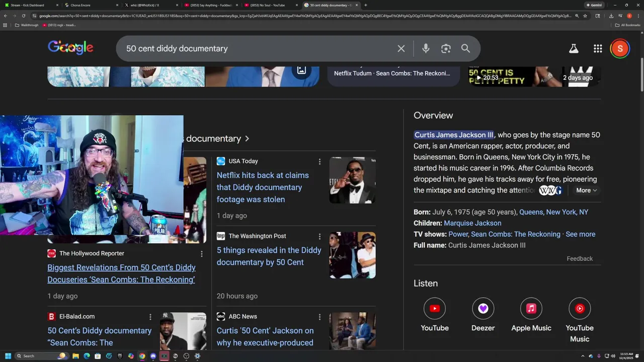The image size is (644, 362).
Task: Open the Diddy tuxedo thumbnail for USA Today
Action: pos(352,180)
